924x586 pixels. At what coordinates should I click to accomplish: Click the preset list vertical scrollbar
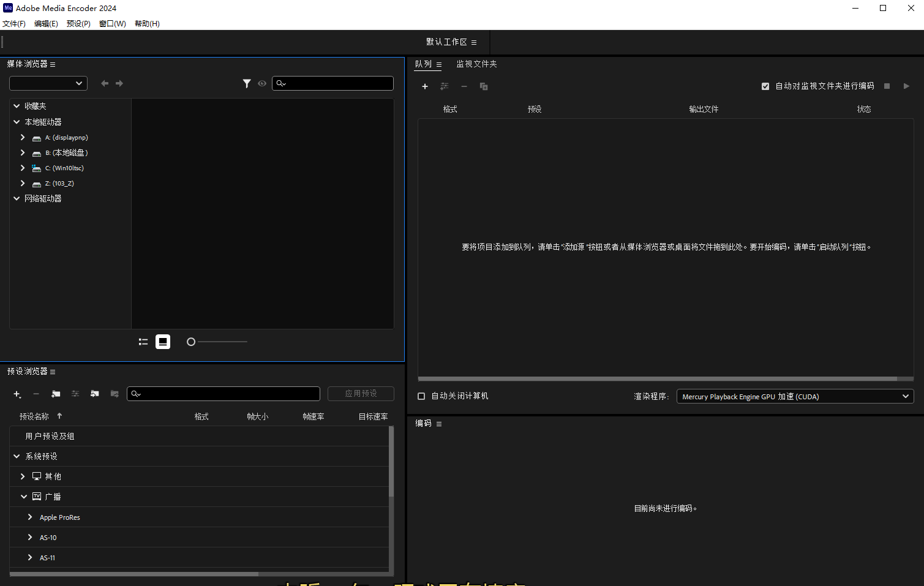coord(391,462)
